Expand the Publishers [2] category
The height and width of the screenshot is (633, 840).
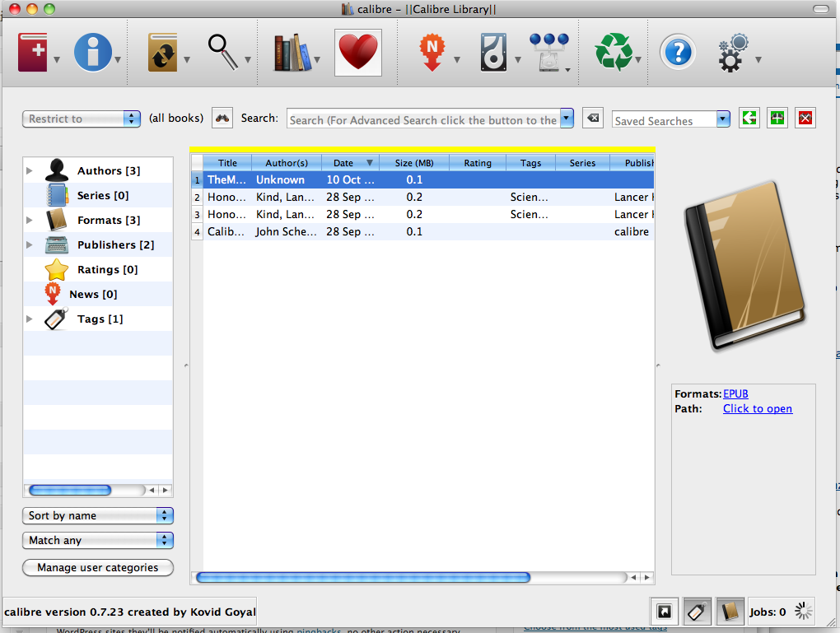30,244
